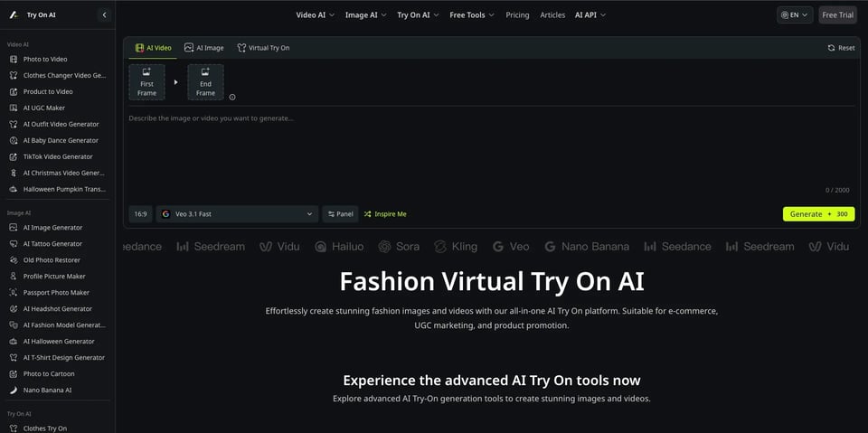Click the Try On AI logo icon
The image size is (868, 433).
tap(14, 15)
